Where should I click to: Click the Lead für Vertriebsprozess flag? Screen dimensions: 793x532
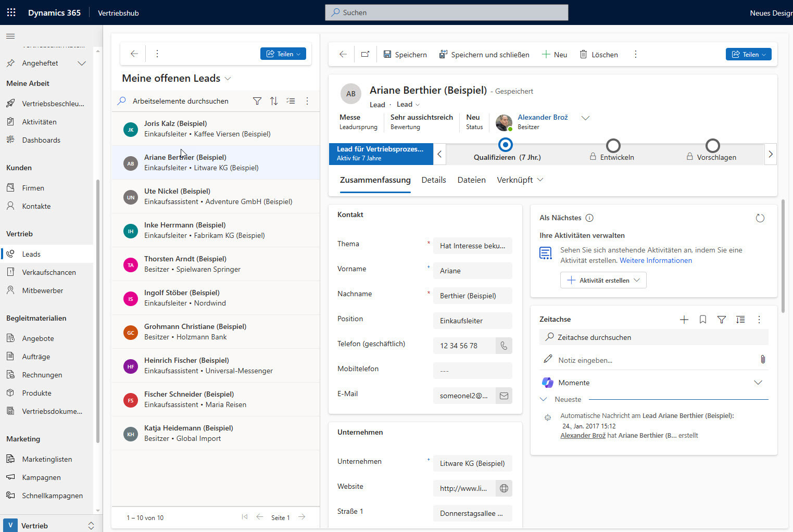381,154
